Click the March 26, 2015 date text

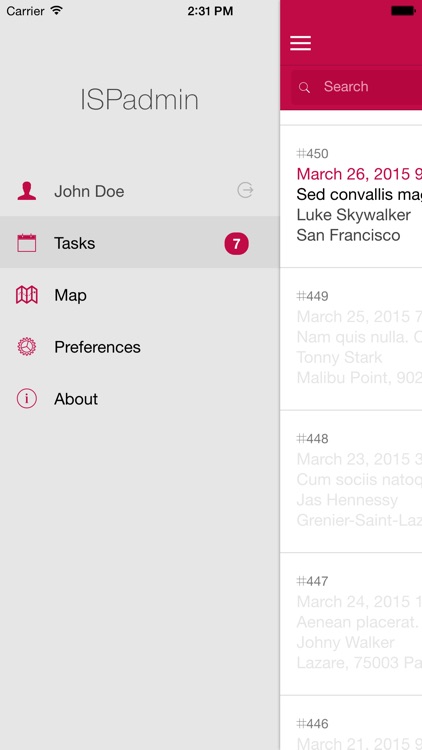coord(359,174)
